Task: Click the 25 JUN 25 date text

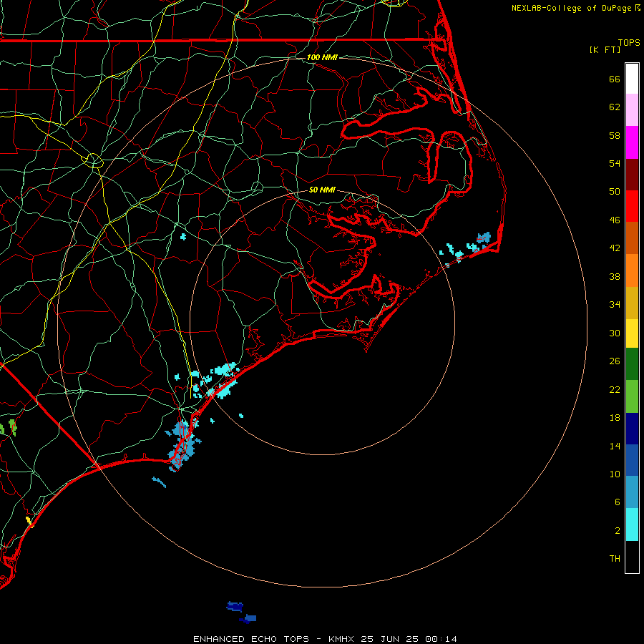Action: [x=390, y=639]
